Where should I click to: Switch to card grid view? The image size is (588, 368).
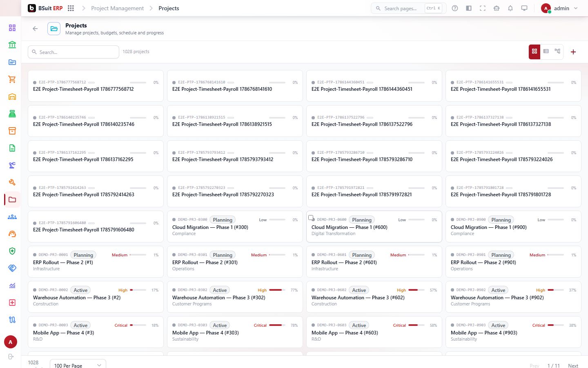tap(535, 52)
